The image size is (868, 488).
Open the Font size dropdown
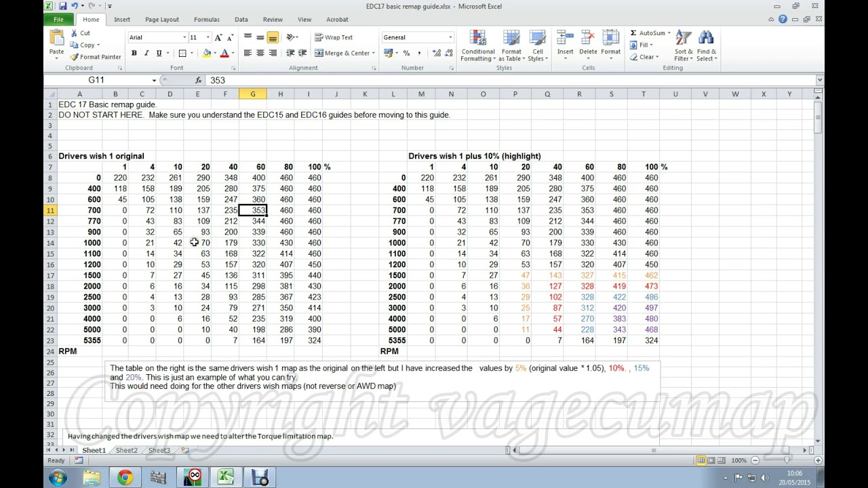tap(207, 37)
